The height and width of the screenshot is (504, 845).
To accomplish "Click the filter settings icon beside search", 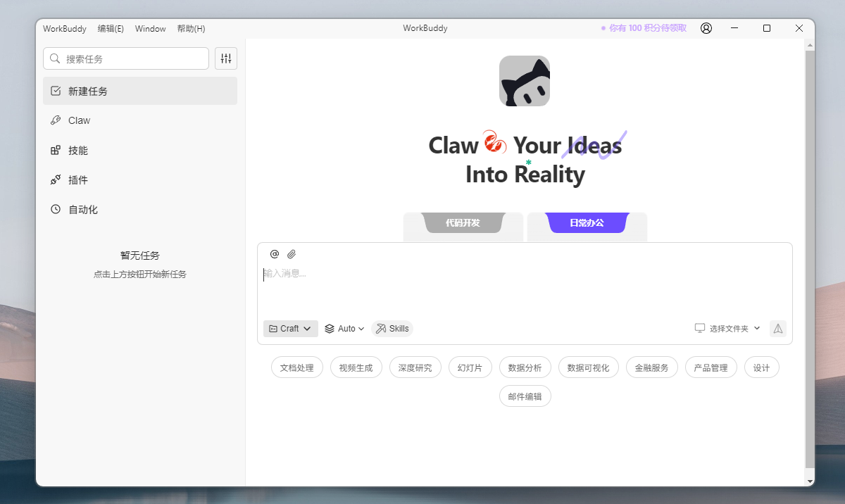I will click(x=226, y=58).
